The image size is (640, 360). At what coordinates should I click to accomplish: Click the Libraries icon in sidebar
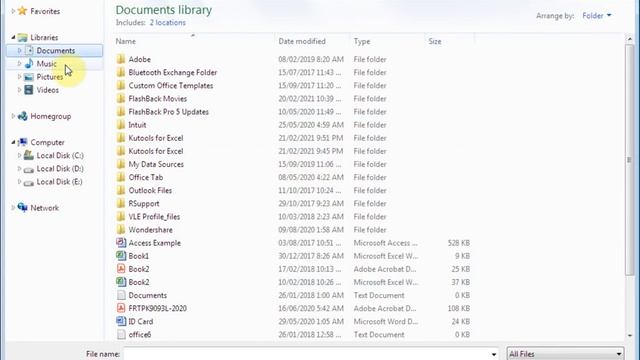(22, 38)
